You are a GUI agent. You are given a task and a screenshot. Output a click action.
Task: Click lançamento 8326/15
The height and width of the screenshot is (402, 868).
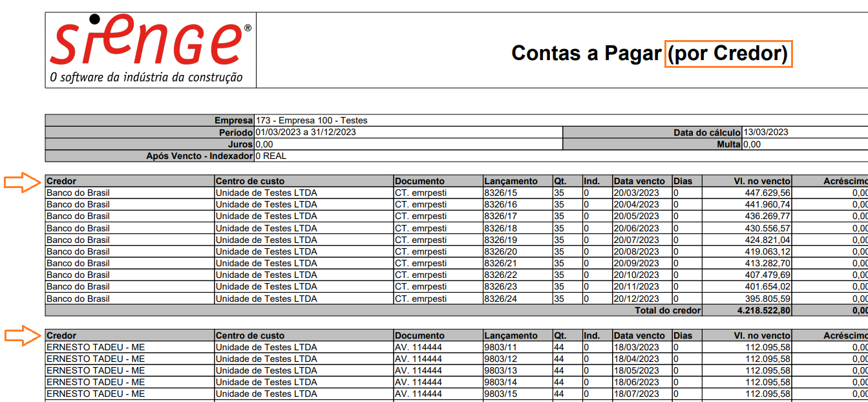coord(501,193)
